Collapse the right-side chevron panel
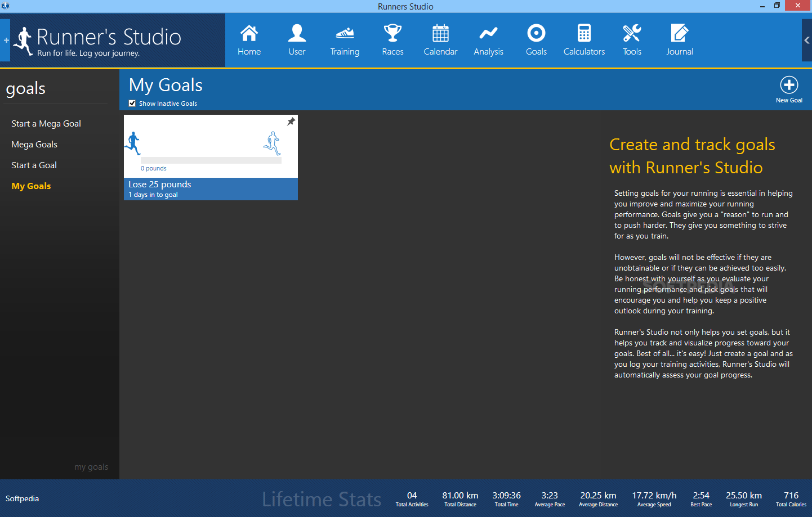 (807, 41)
